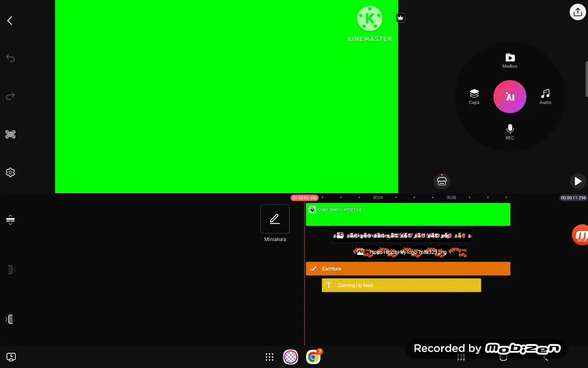The width and height of the screenshot is (588, 368).
Task: Jump to the end of the timeline
Action: click(10, 319)
